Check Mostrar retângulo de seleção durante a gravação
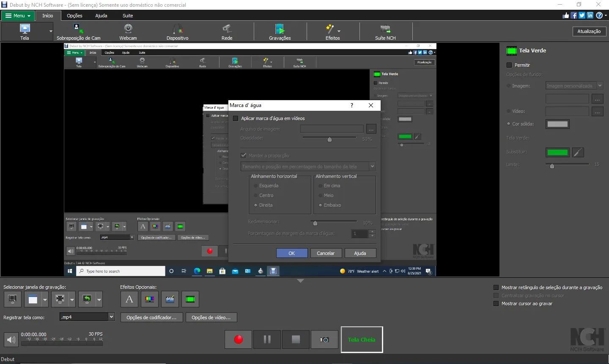This screenshot has height=364, width=609. pos(497,287)
